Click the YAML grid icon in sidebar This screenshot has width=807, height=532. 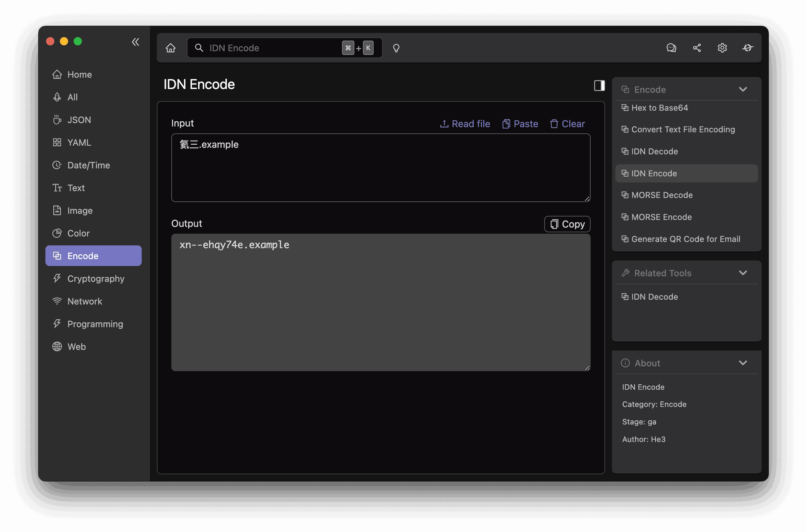pyautogui.click(x=57, y=142)
